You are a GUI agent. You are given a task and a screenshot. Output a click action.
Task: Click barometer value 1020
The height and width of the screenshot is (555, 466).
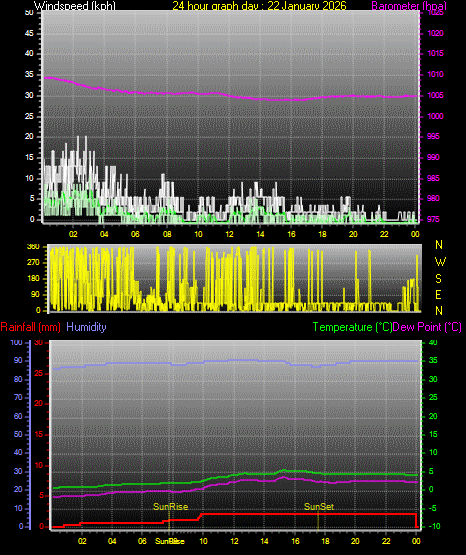(435, 33)
